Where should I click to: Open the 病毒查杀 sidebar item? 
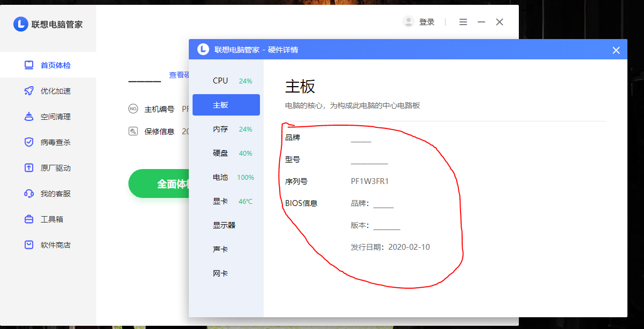[48, 142]
